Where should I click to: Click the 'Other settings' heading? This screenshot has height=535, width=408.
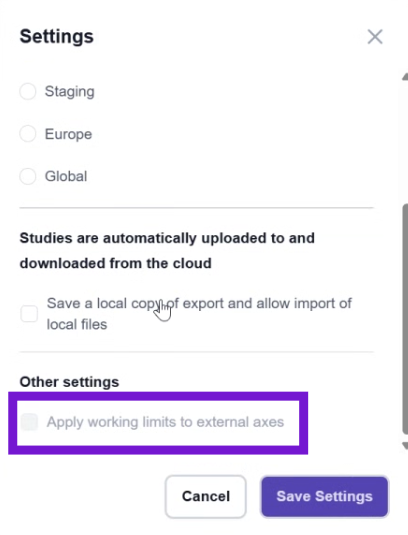pyautogui.click(x=69, y=382)
